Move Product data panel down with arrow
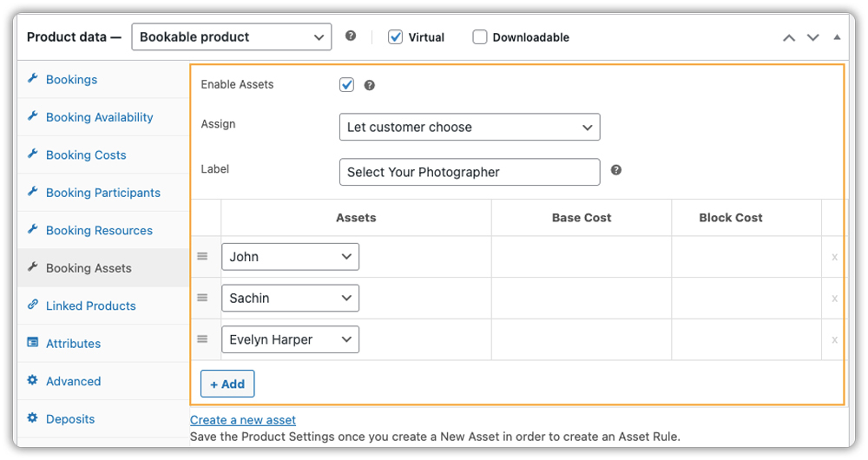 pos(812,37)
